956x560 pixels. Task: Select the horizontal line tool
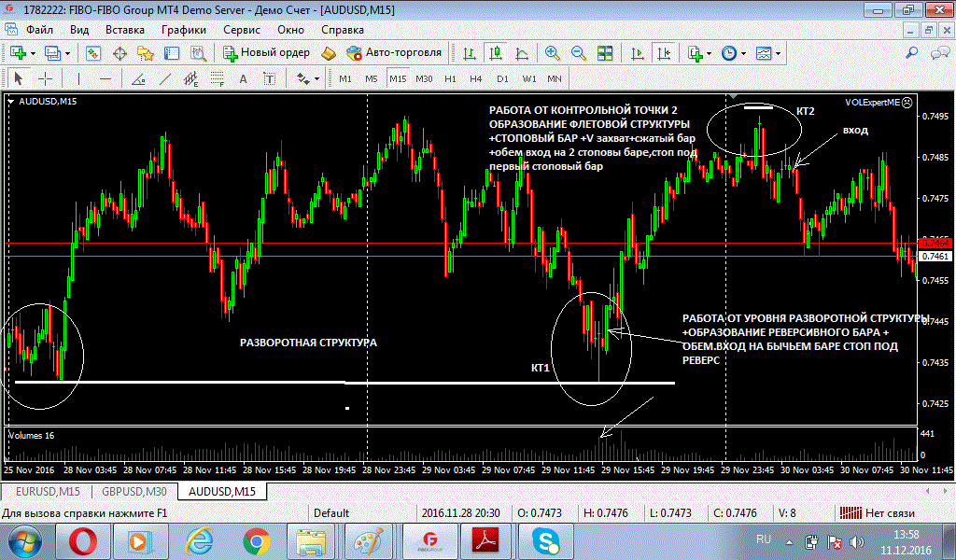[105, 78]
